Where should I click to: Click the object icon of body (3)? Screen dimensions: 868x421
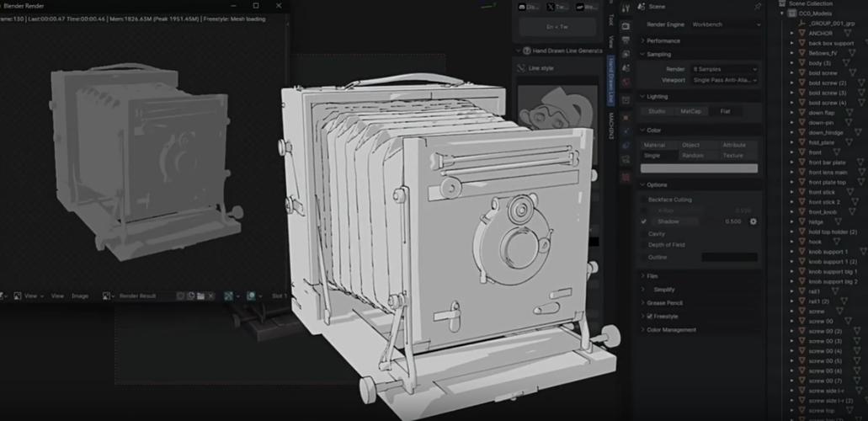tap(801, 63)
